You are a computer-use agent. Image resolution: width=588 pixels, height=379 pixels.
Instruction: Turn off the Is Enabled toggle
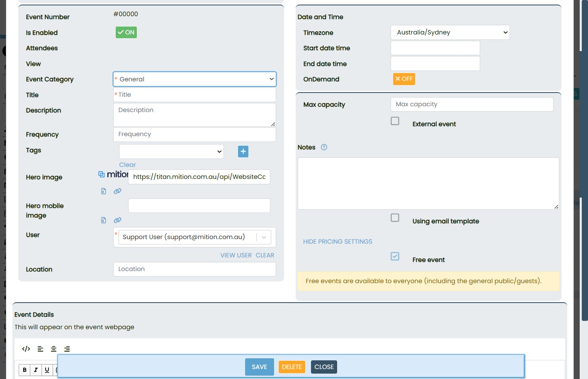click(126, 32)
